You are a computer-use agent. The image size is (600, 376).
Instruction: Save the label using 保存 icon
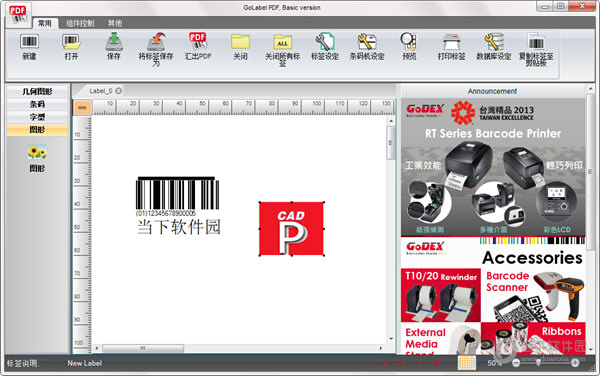click(x=114, y=47)
